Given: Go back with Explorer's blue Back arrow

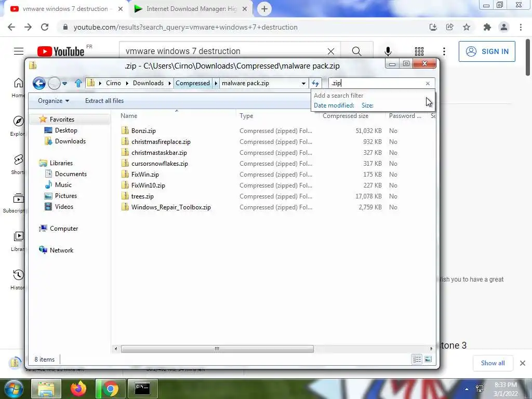Looking at the screenshot, I should tap(39, 83).
